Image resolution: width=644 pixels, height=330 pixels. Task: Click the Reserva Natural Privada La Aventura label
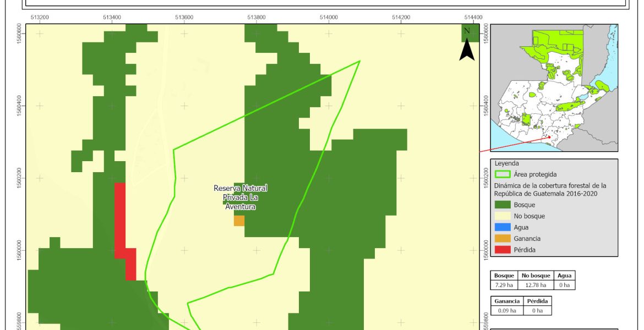[241, 197]
